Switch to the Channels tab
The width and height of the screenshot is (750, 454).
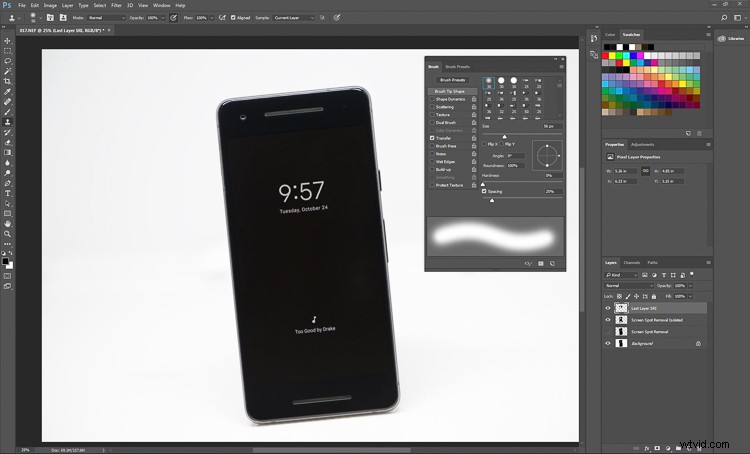click(632, 262)
